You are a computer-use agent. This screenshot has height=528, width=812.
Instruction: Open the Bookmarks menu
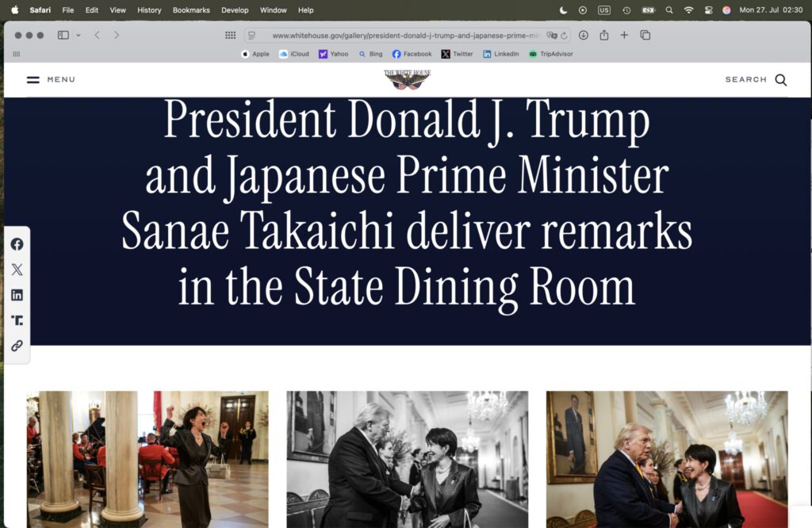pos(191,10)
